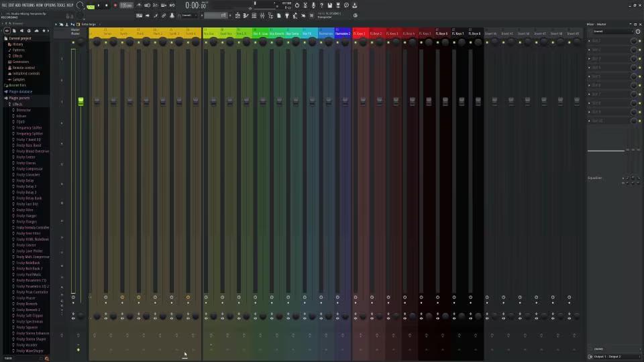Click the browser cloud icon

click(36, 31)
